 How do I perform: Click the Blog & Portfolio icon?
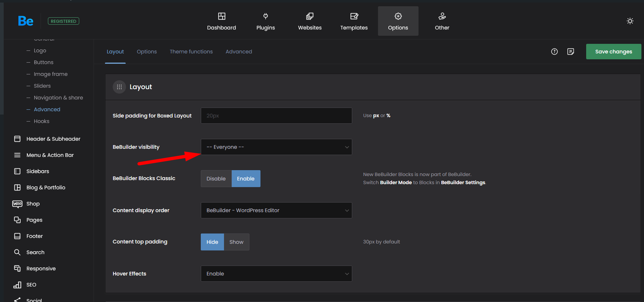[x=17, y=187]
